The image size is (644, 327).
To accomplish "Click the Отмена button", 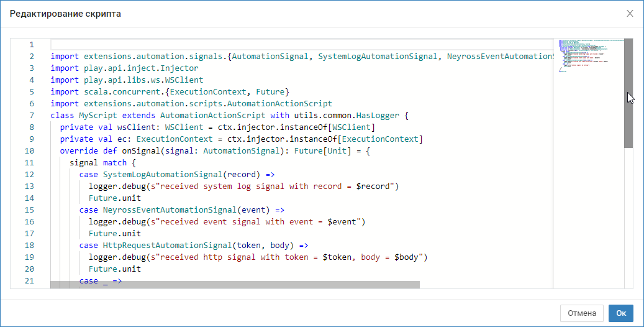I will coord(581,313).
